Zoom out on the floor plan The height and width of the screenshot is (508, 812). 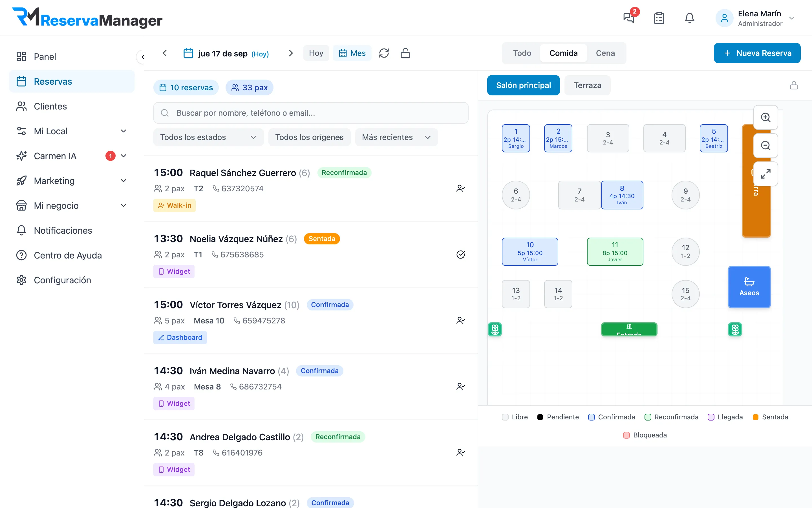pyautogui.click(x=765, y=145)
